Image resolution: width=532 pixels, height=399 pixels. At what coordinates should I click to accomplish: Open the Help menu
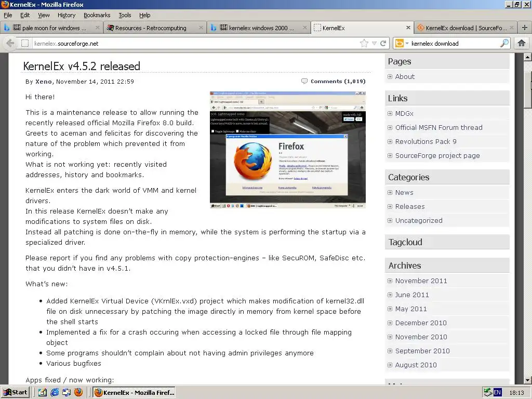tap(144, 15)
